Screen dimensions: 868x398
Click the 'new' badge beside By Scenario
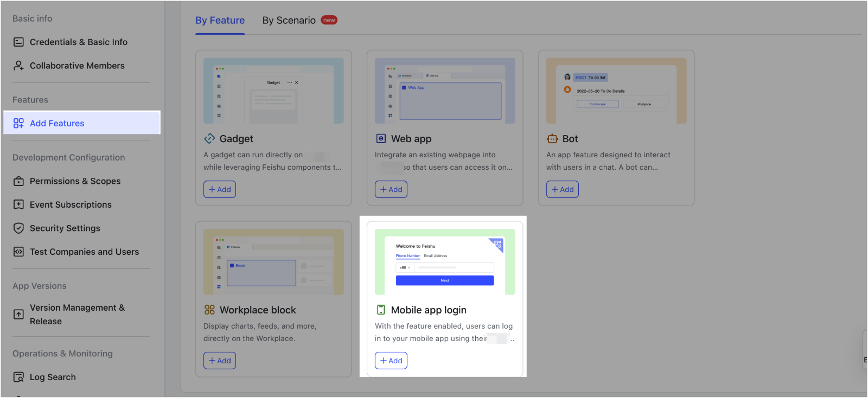[x=329, y=20]
